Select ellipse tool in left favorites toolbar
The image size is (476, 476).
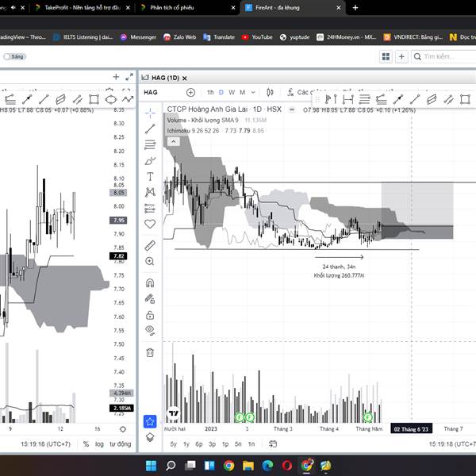[111, 99]
